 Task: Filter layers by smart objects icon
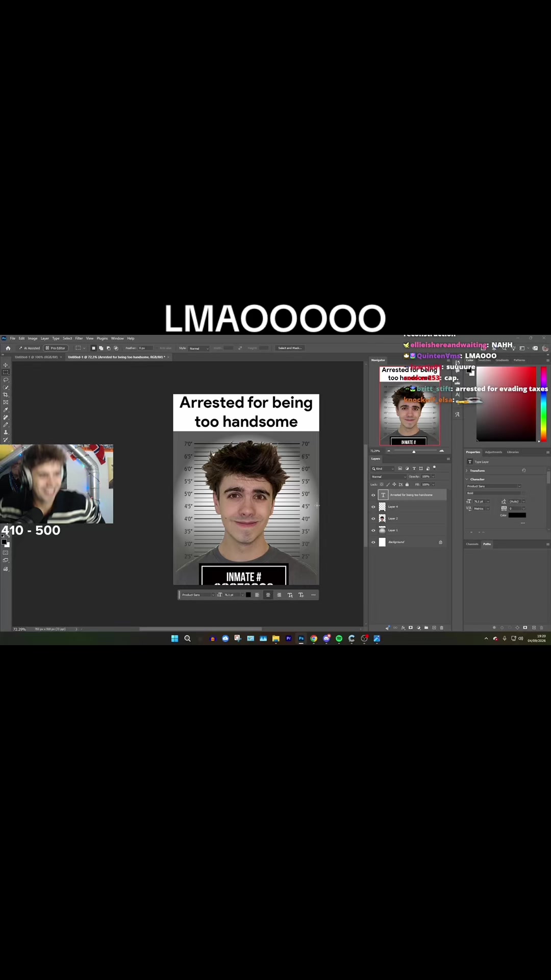pos(428,469)
